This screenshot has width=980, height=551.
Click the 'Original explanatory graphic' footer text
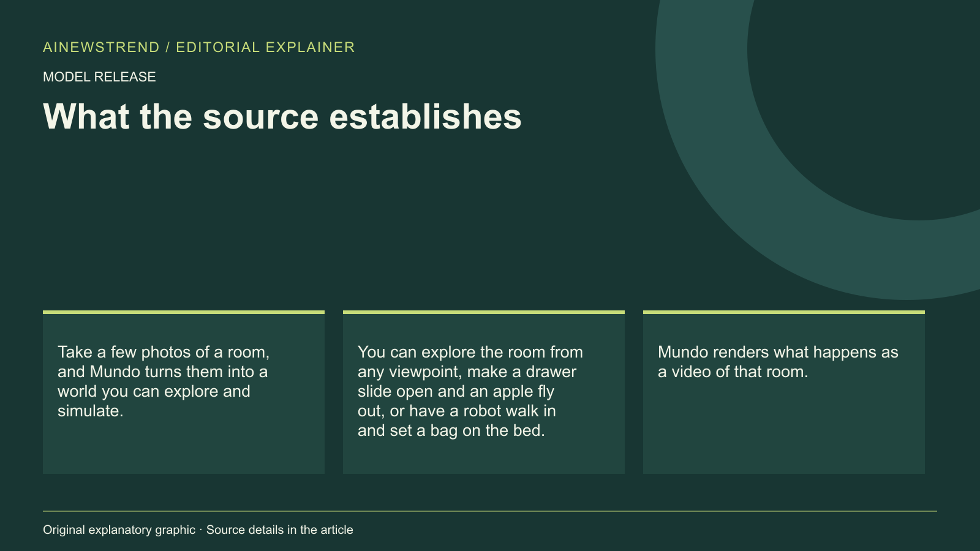(x=119, y=530)
